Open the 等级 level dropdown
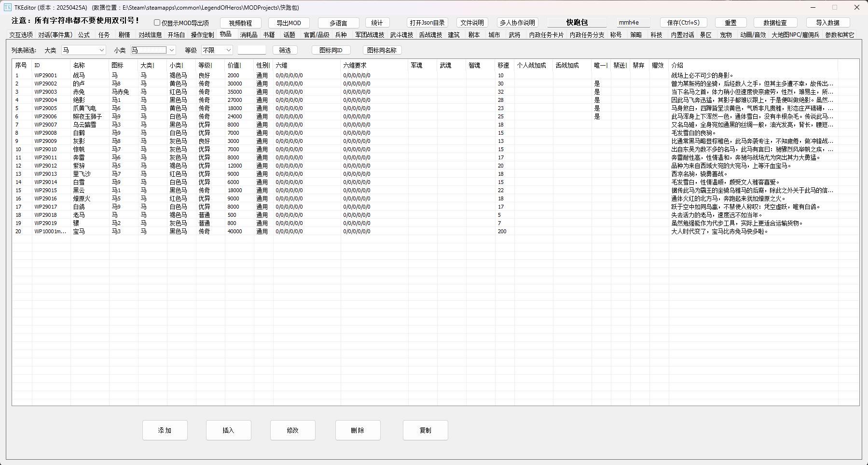The height and width of the screenshot is (465, 868). point(228,50)
